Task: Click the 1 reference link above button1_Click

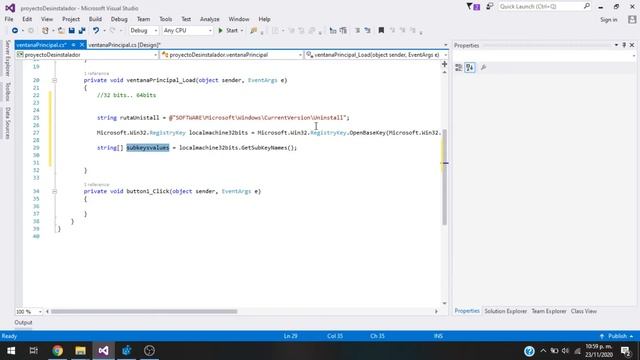Action: 96,184
